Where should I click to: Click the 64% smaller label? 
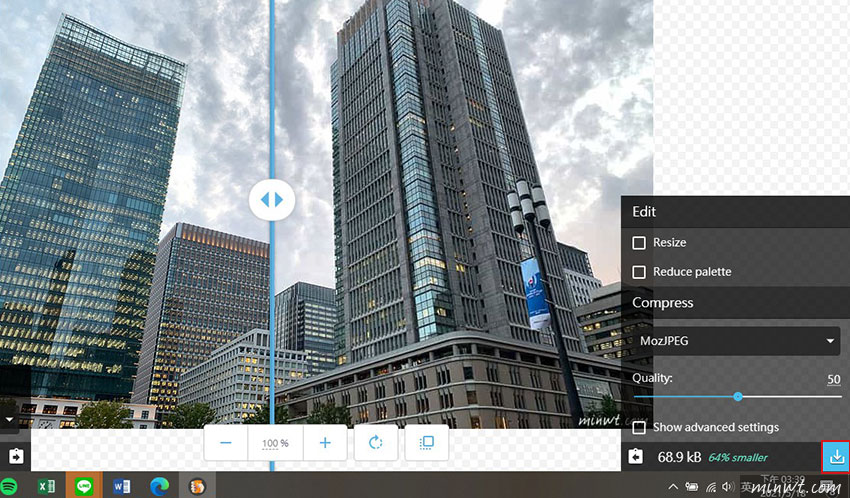738,457
